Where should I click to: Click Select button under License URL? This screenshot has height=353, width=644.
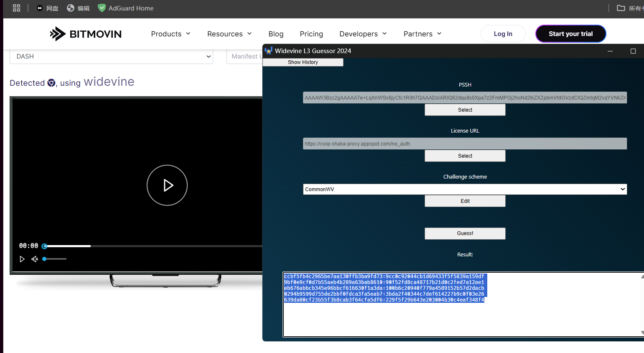[465, 156]
